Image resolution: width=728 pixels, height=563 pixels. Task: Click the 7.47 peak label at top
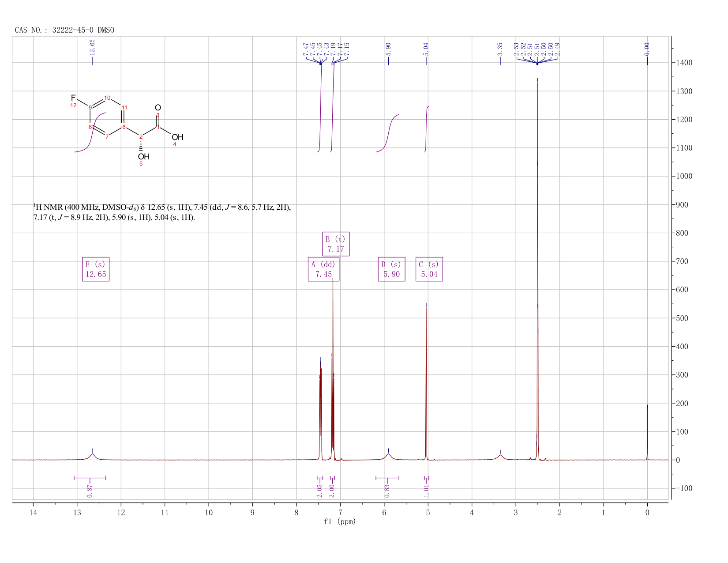coord(305,49)
